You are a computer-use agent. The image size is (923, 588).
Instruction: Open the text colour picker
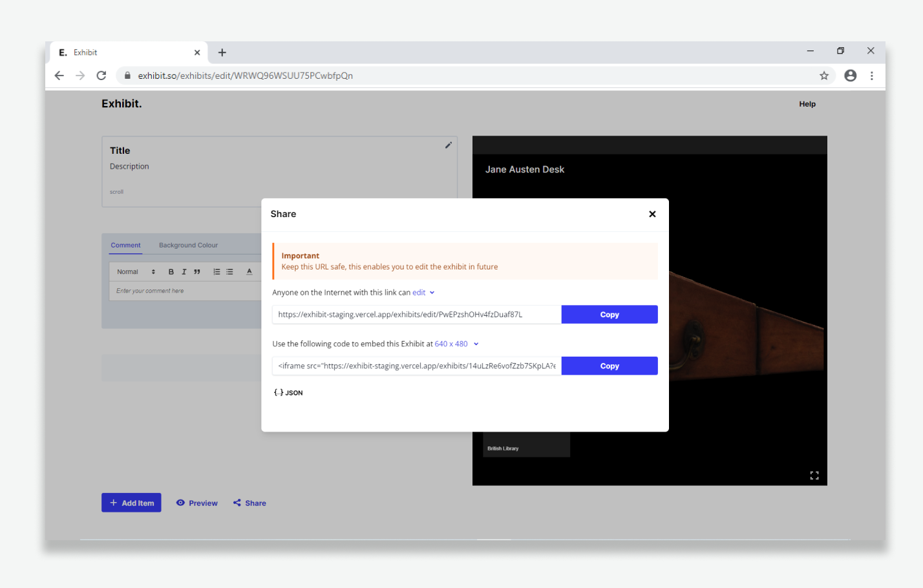coord(249,272)
